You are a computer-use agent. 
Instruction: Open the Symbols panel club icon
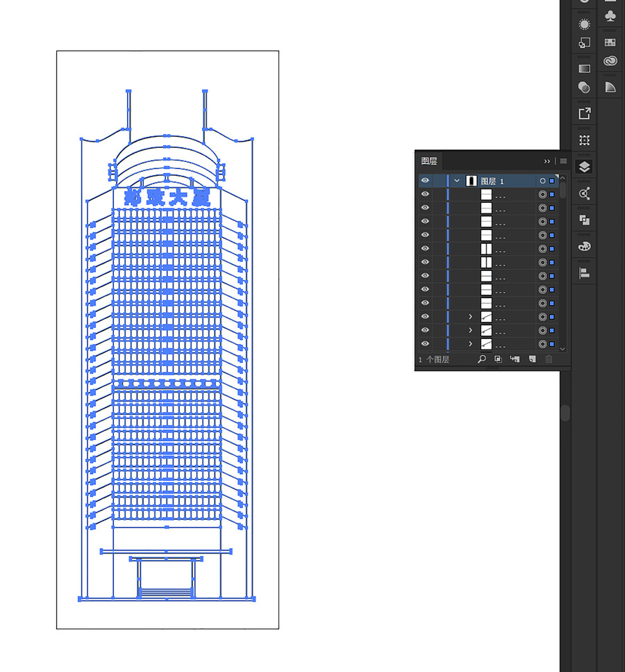coord(610,16)
